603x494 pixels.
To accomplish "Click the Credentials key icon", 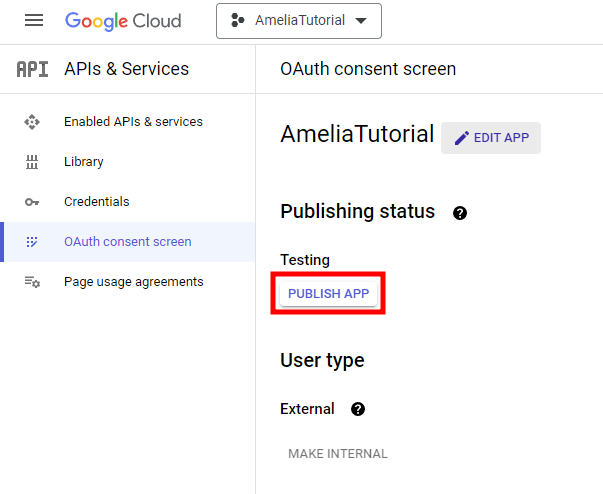I will point(32,202).
